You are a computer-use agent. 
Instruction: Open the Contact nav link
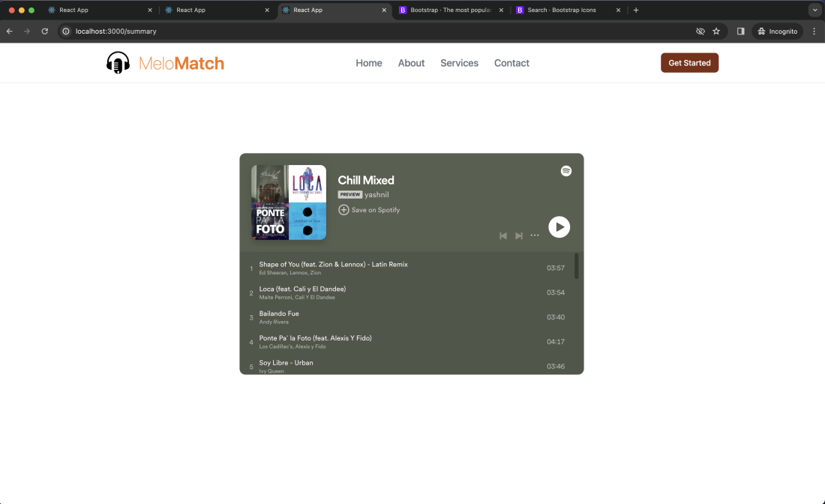pyautogui.click(x=511, y=63)
